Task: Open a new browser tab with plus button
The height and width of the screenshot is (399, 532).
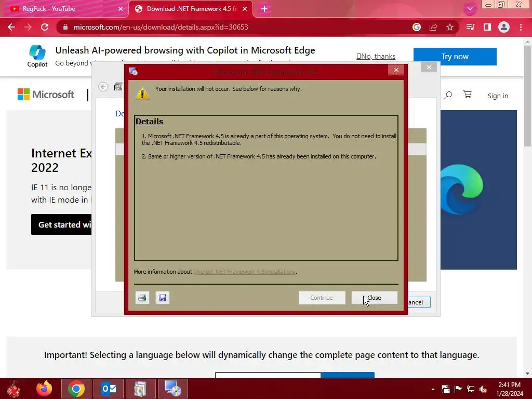Action: [x=264, y=9]
